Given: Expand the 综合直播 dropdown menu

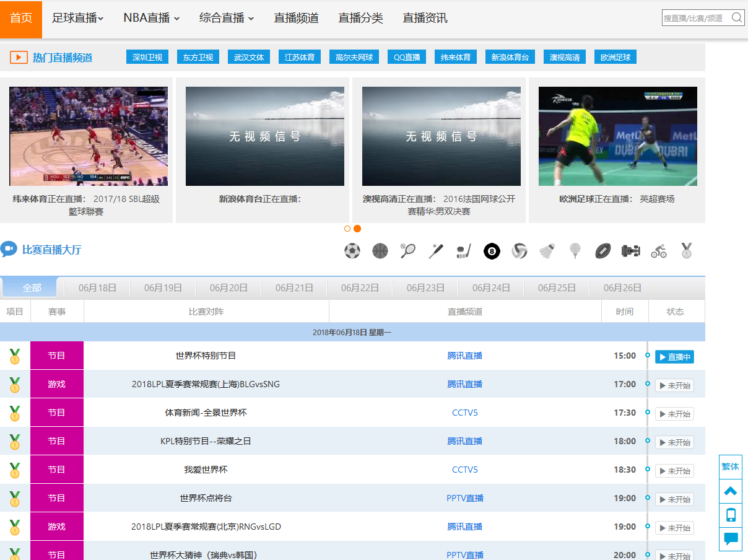Looking at the screenshot, I should click(227, 18).
